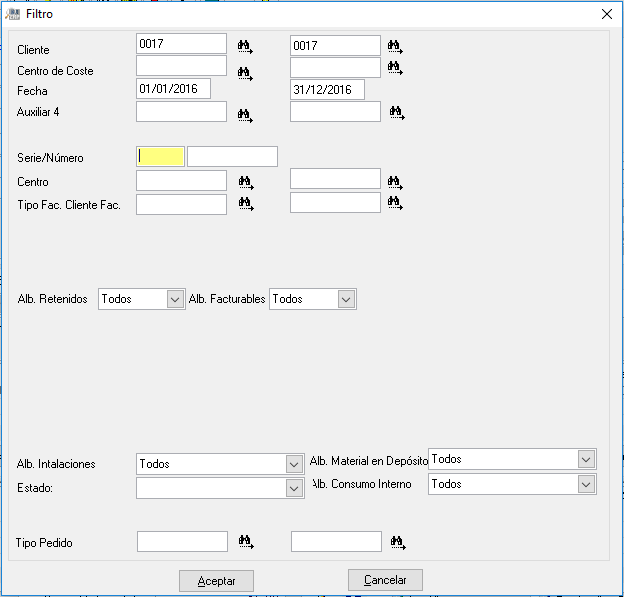Viewport: 624px width, 597px height.
Task: Open search for the second Auxiliar 4 field
Action: pyautogui.click(x=397, y=113)
